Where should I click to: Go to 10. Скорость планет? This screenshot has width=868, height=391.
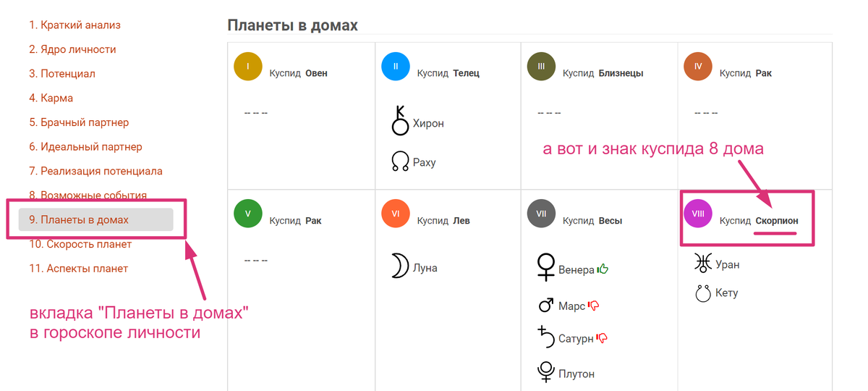click(x=80, y=244)
